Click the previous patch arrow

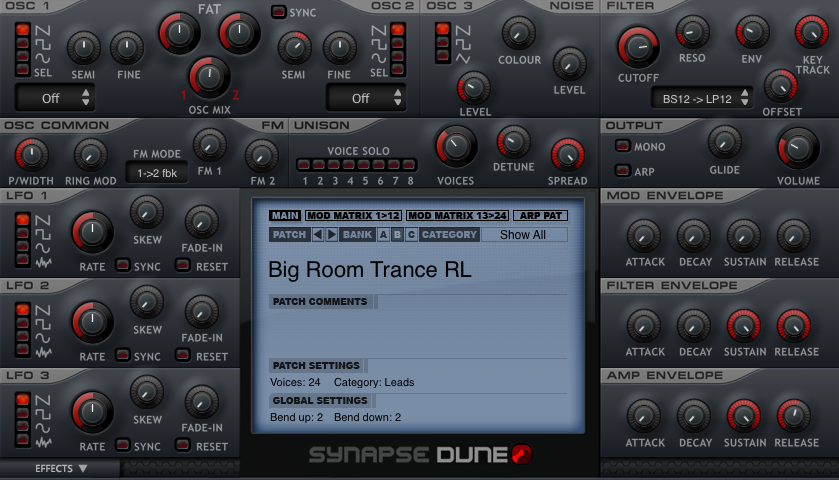tap(318, 234)
